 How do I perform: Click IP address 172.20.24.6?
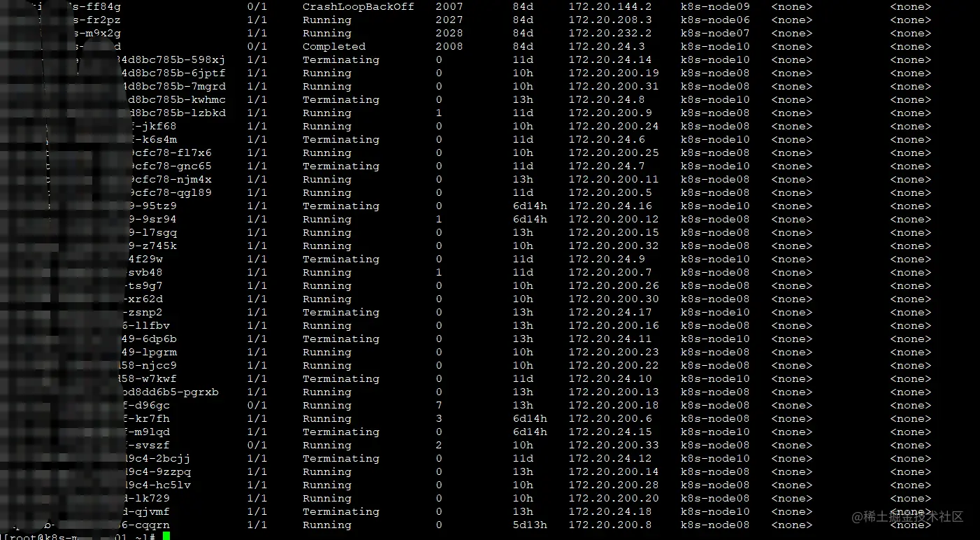606,140
